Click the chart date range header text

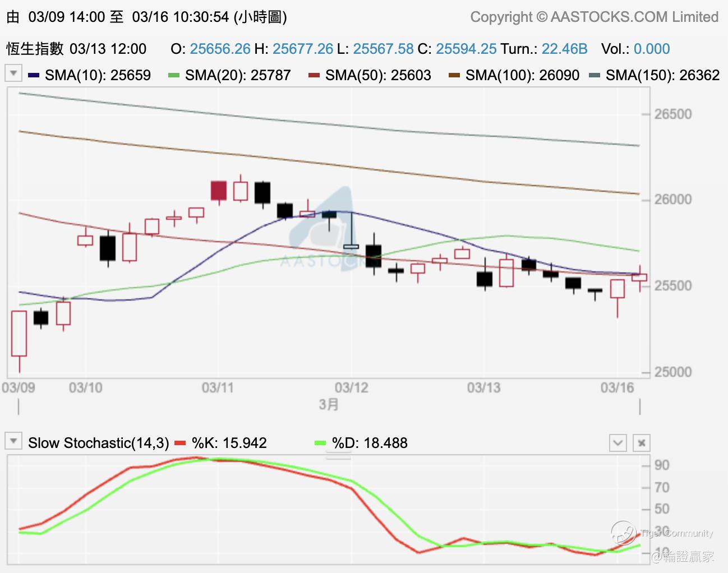coord(146,17)
